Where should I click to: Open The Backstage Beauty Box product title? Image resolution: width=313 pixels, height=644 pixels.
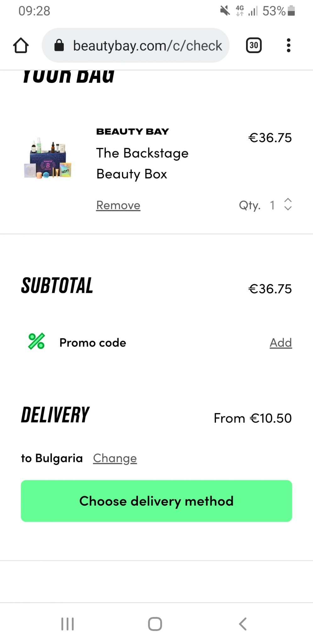coord(142,164)
